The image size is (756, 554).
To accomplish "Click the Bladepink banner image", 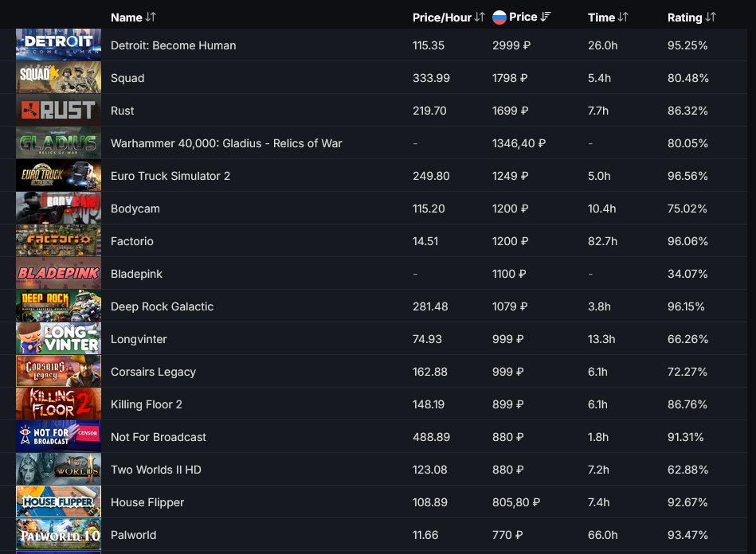I will pos(58,273).
